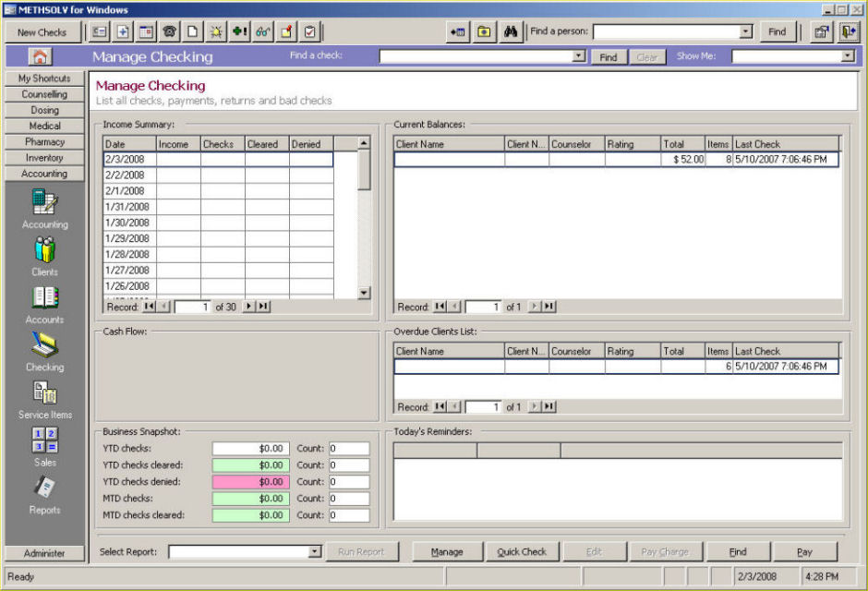868x591 pixels.
Task: Click the Pay button at bottom right
Action: coord(804,551)
